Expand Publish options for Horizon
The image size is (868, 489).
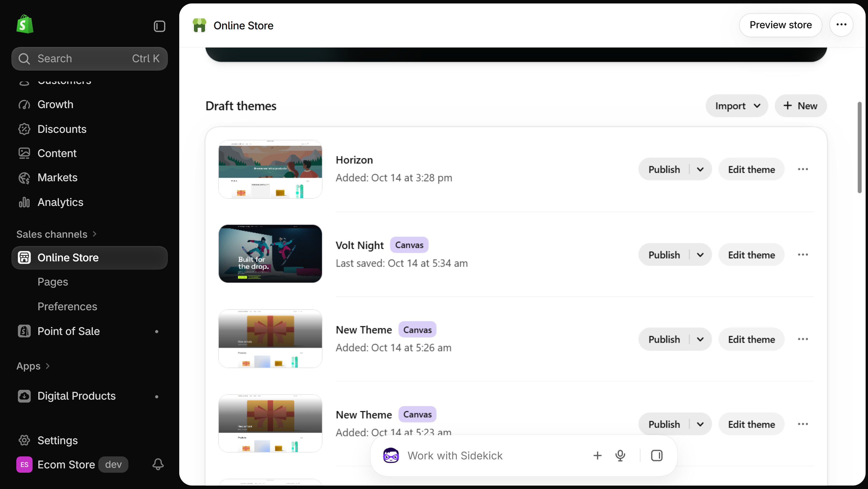coord(700,169)
